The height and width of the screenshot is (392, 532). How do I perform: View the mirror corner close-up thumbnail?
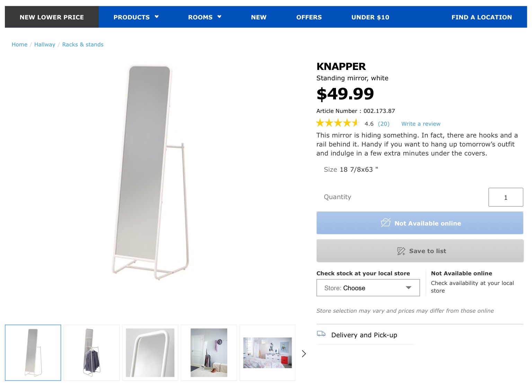[150, 353]
